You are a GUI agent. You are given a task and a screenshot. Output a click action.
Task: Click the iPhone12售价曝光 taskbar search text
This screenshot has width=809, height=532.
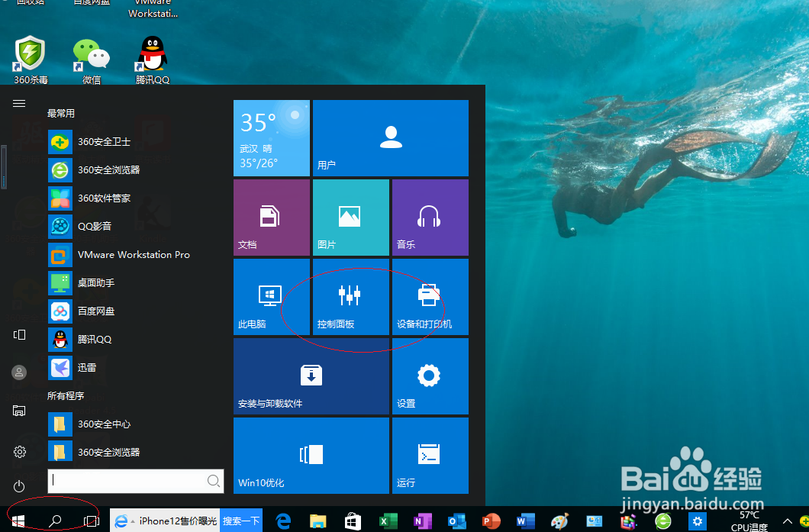pyautogui.click(x=178, y=521)
